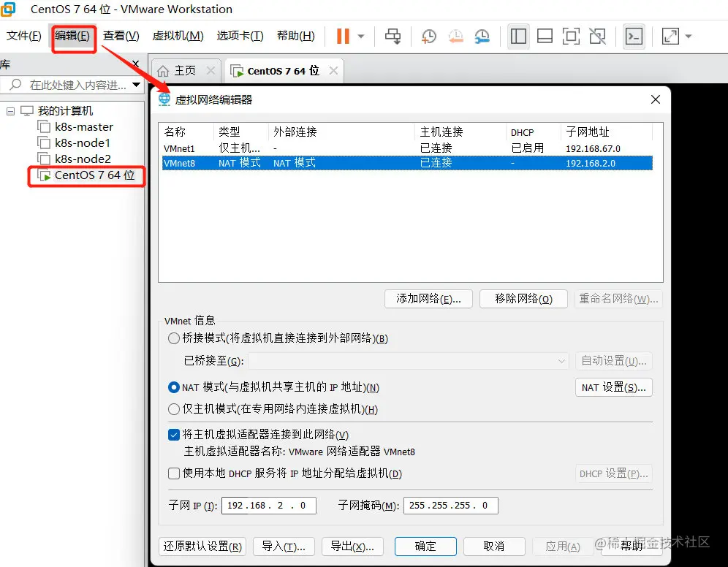This screenshot has height=567, width=728.
Task: Switch to the 主页 tab
Action: pyautogui.click(x=186, y=70)
